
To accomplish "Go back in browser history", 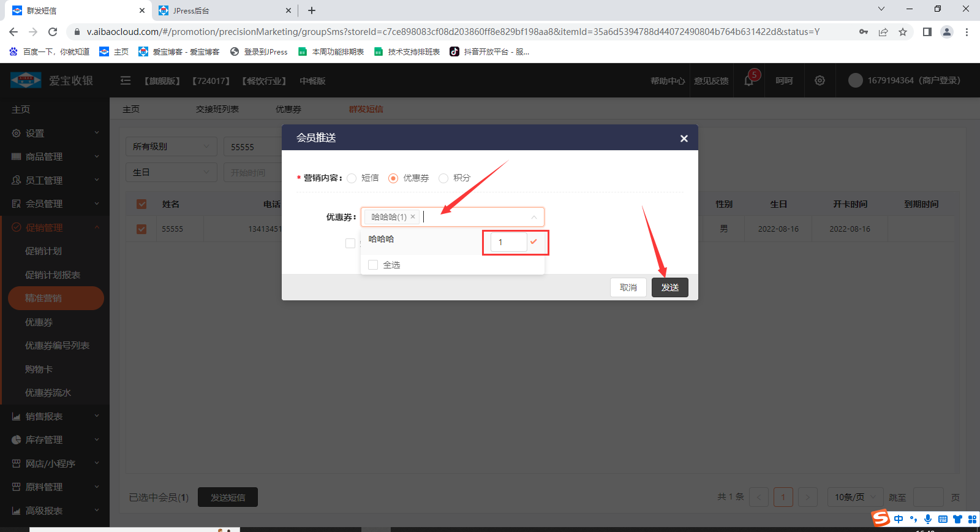I will (13, 32).
